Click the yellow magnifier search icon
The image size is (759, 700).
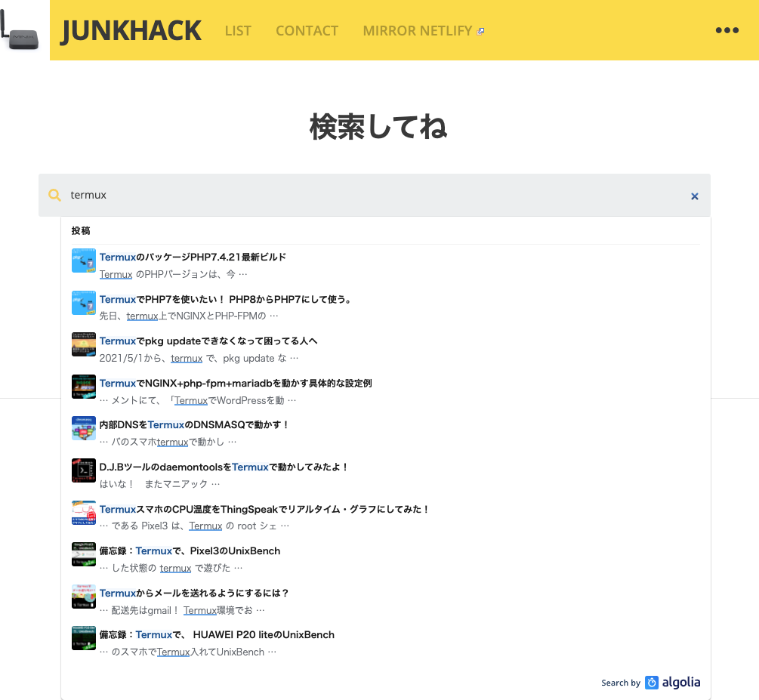point(54,195)
